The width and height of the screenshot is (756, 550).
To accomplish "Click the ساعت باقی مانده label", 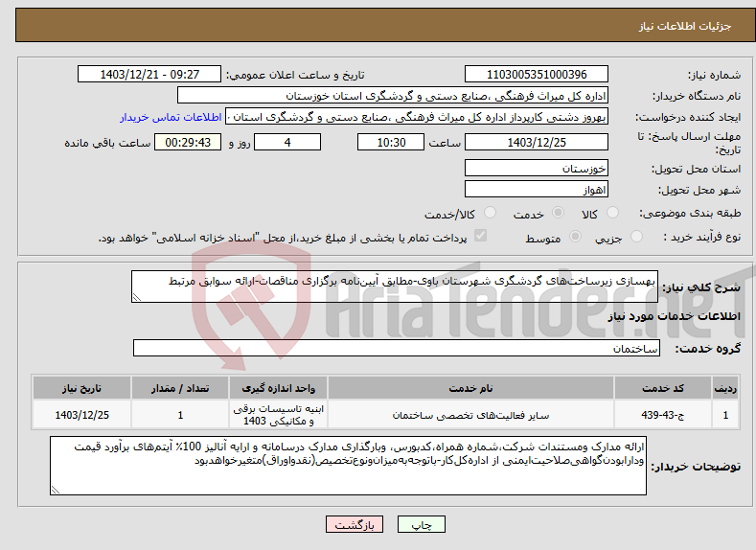I will (x=107, y=143).
